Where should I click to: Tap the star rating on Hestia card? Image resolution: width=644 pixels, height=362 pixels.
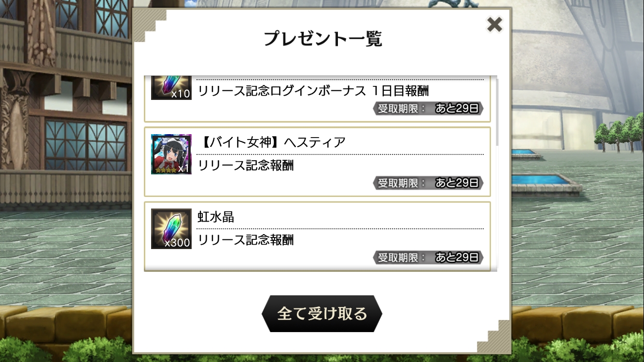166,170
